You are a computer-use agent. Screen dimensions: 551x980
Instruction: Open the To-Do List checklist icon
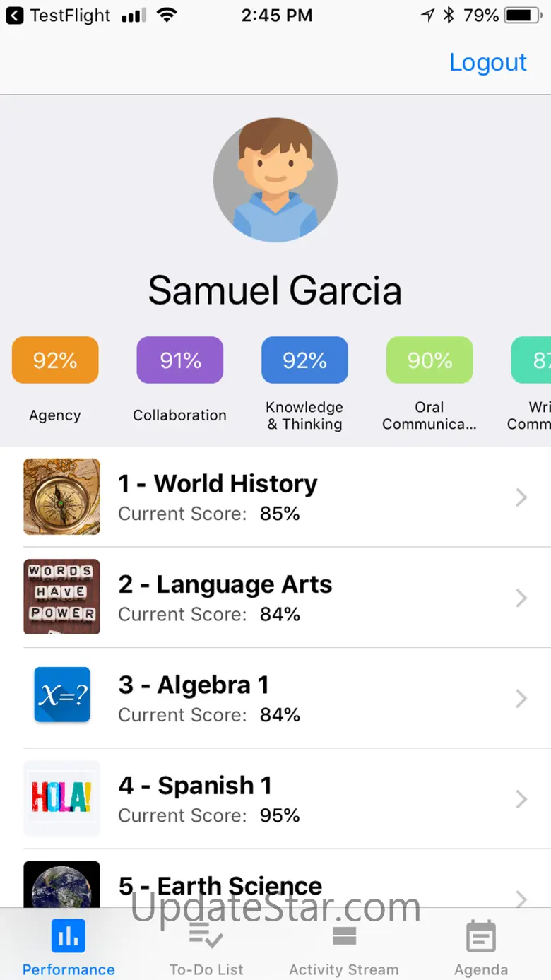(206, 937)
